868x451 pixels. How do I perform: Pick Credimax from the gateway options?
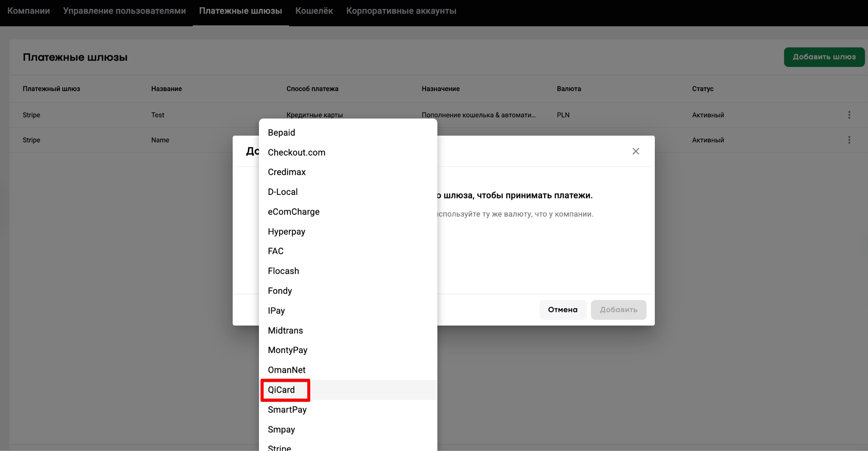pos(348,172)
